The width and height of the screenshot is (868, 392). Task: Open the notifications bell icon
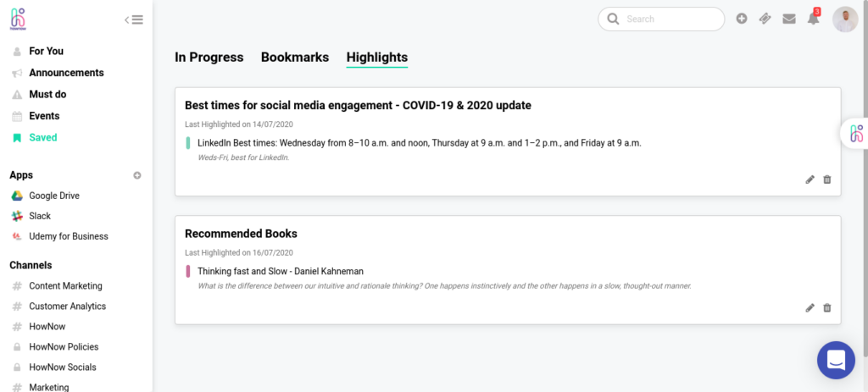pyautogui.click(x=813, y=19)
